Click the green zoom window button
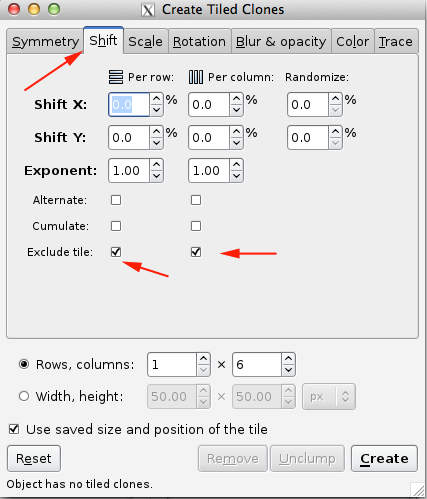The image size is (427, 499). (x=54, y=9)
